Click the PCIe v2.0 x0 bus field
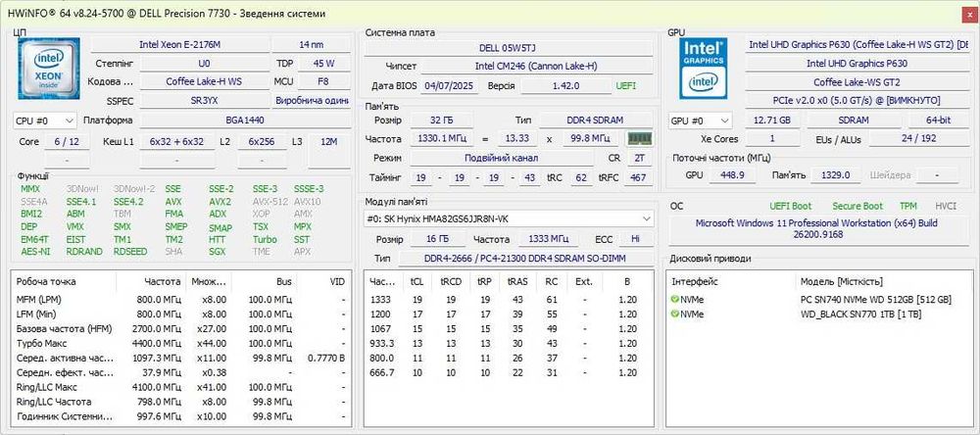The image size is (980, 435). pyautogui.click(x=857, y=100)
